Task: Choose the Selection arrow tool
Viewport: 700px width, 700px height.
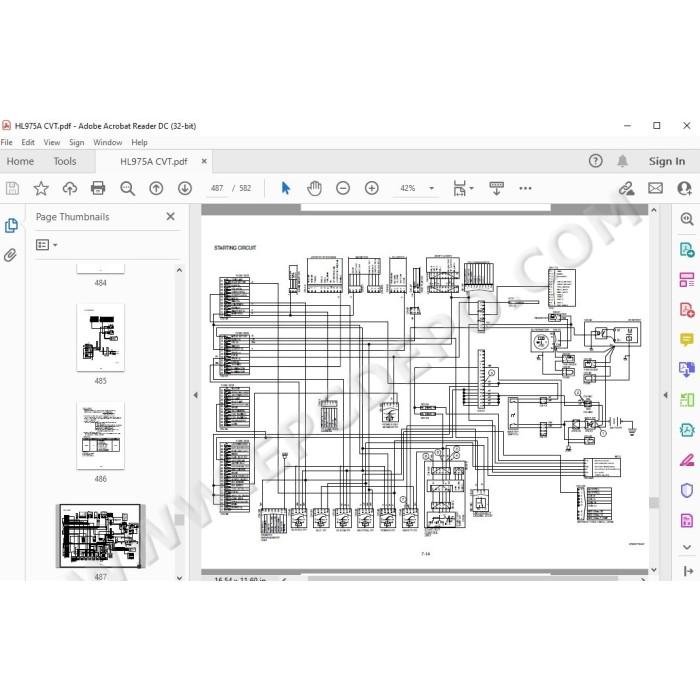Action: pos(286,188)
